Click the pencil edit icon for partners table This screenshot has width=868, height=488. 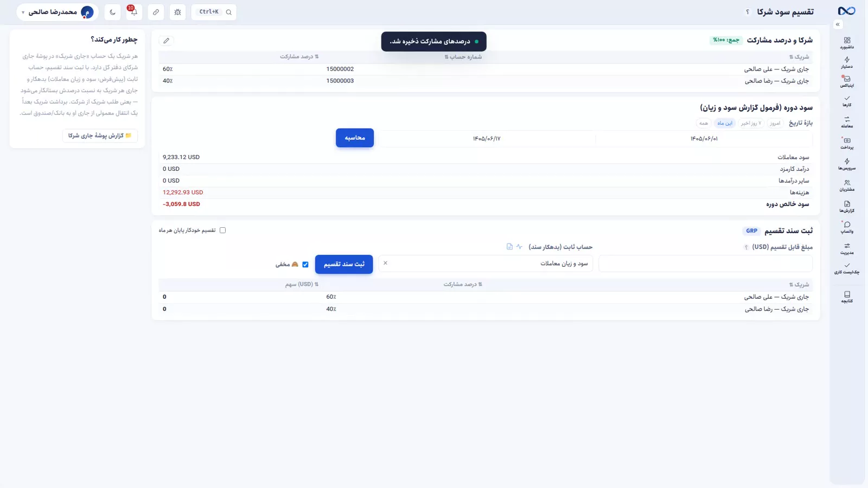click(167, 41)
